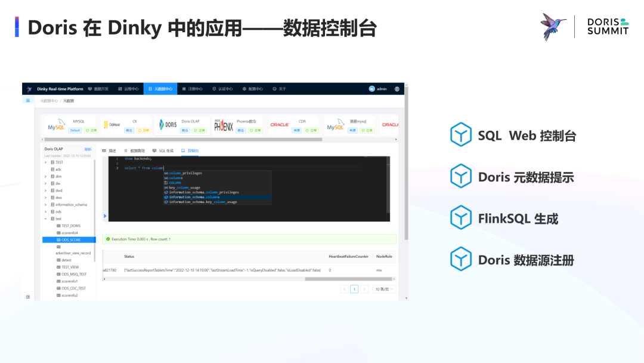Click the HeartbeatFailureCounter column header

click(x=348, y=257)
